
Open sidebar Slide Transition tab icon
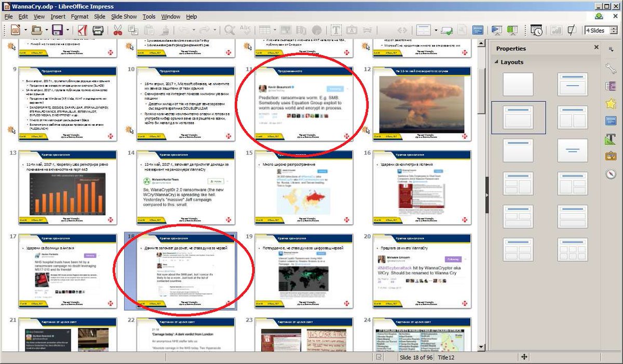pos(611,86)
